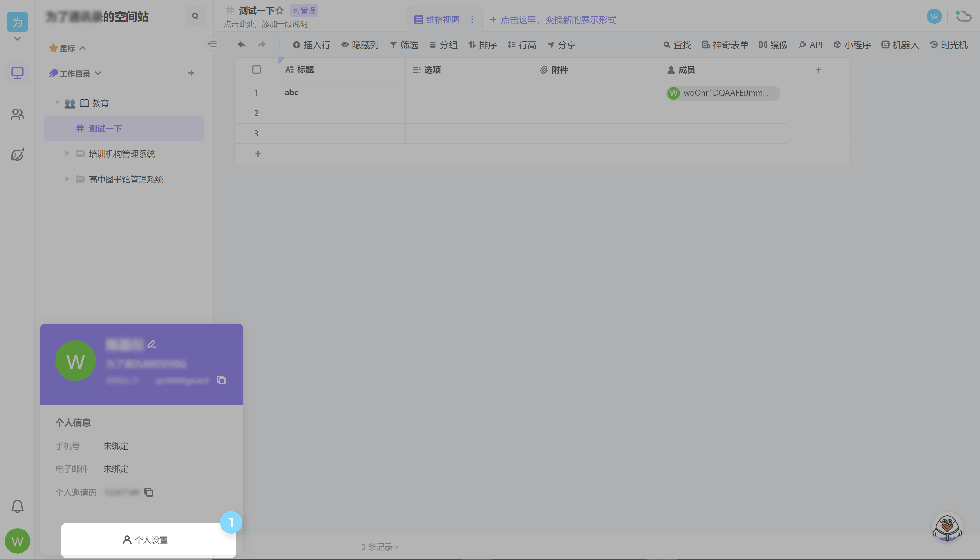The width and height of the screenshot is (980, 560).
Task: Expand the 工作目录 dropdown chevron
Action: [98, 73]
